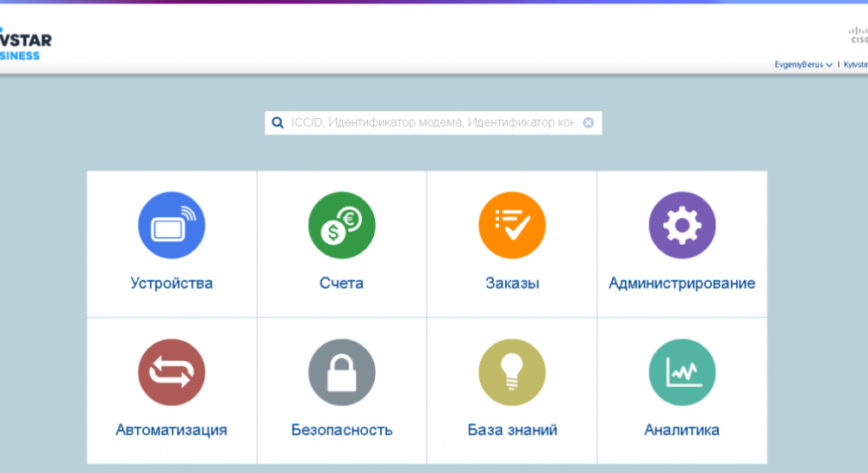Click the Kyivstar link in header

[x=855, y=65]
